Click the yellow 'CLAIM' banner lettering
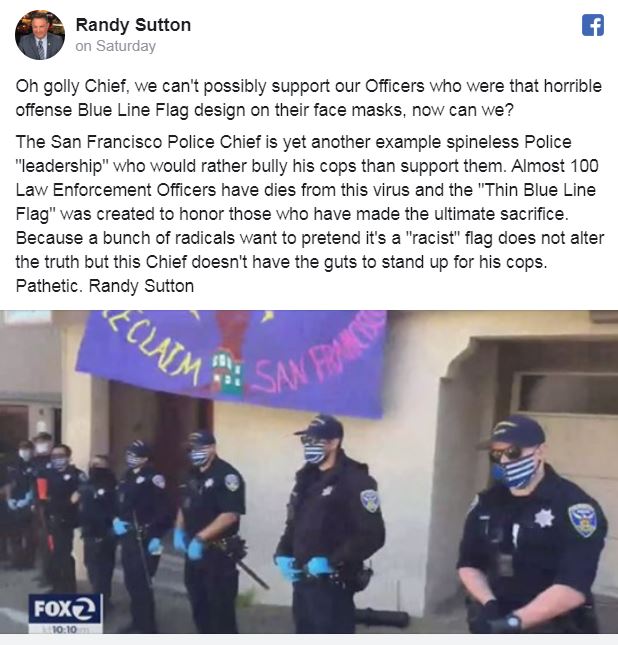 point(156,348)
